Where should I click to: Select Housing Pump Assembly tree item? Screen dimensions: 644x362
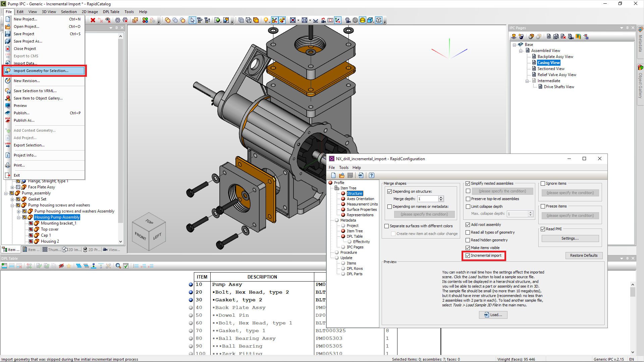57,217
